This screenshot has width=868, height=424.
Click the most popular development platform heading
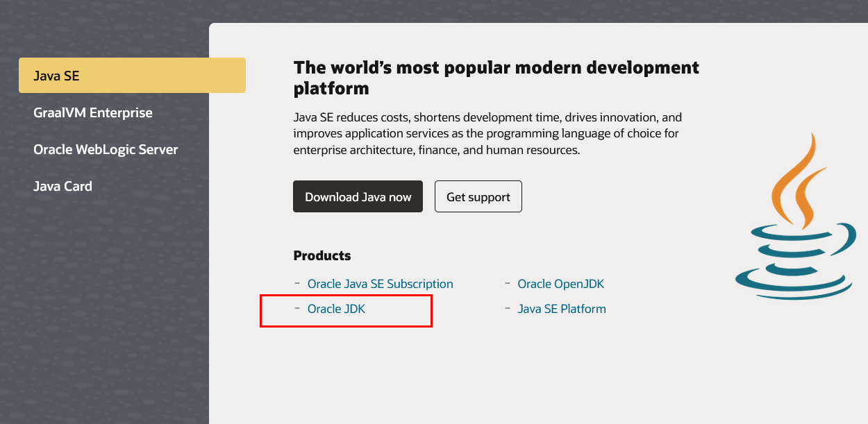point(496,78)
